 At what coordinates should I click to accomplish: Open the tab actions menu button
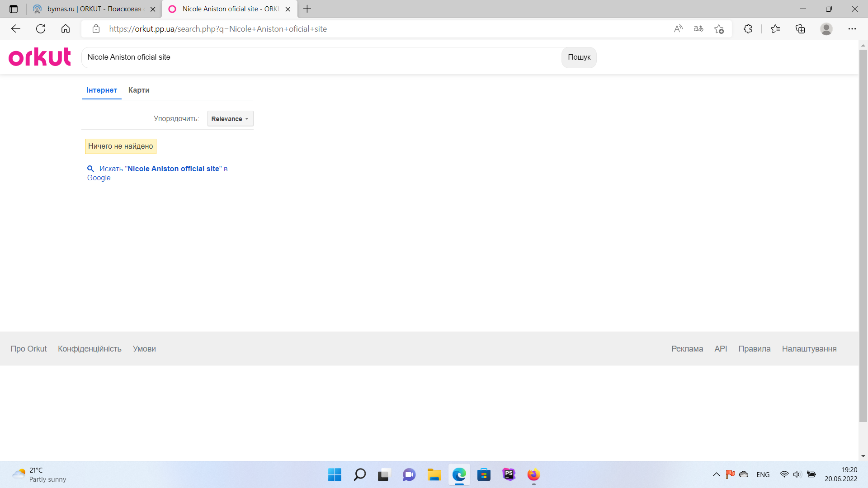pos(14,9)
